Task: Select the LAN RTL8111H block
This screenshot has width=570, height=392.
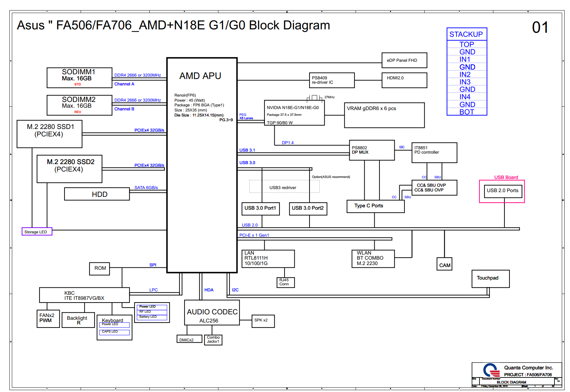Action: pos(268,259)
